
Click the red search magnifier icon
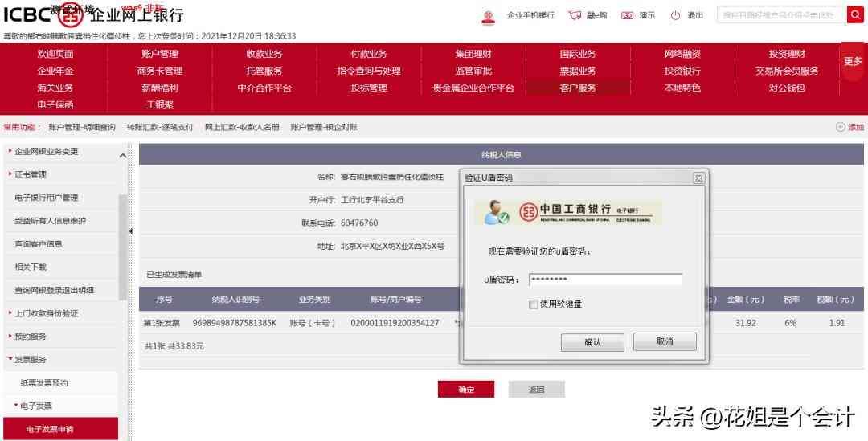(854, 15)
